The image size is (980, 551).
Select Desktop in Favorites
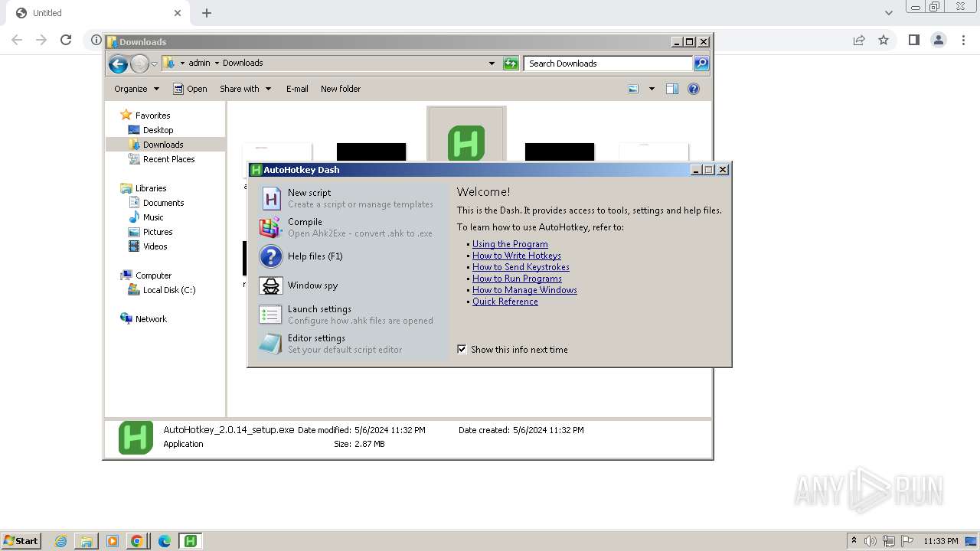click(x=158, y=130)
